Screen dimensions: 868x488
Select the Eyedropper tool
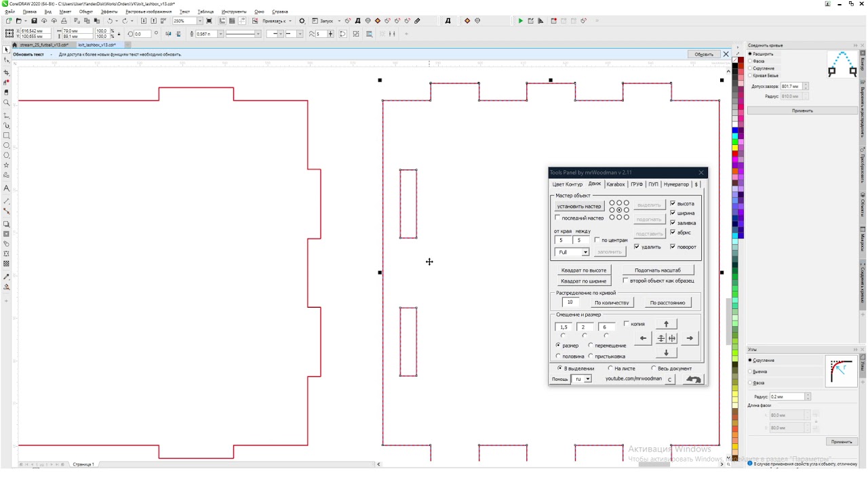click(x=7, y=277)
